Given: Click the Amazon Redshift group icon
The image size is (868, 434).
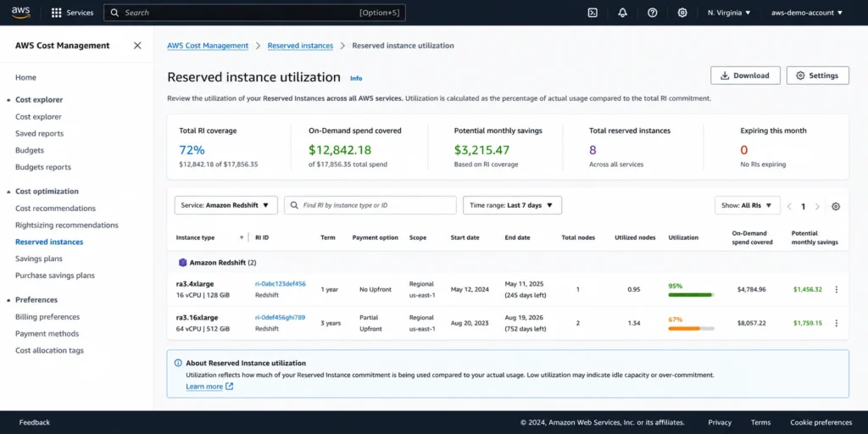Looking at the screenshot, I should (183, 263).
